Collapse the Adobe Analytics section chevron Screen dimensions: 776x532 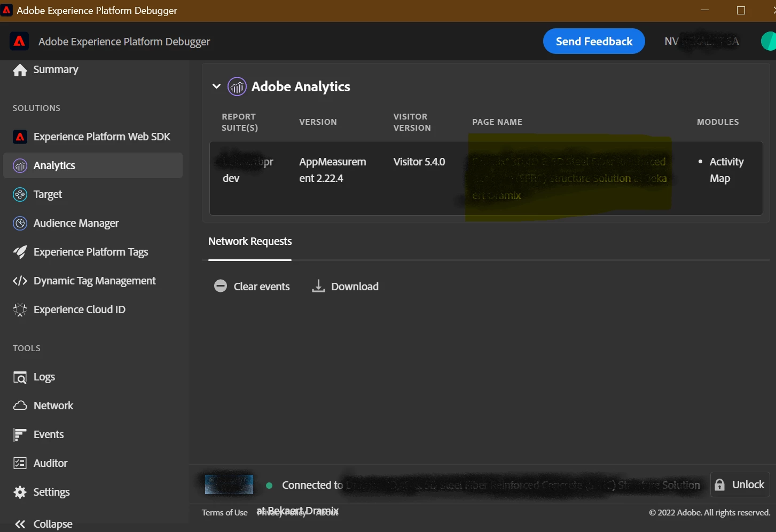point(216,86)
